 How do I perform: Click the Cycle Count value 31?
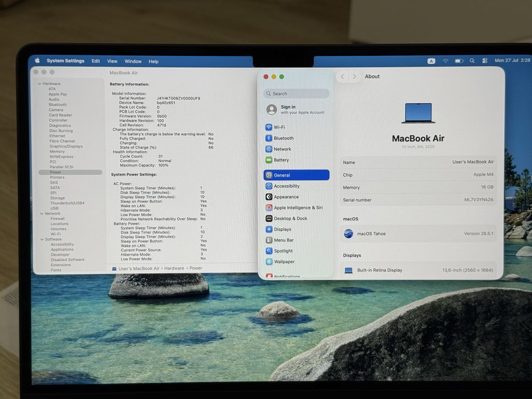pos(160,156)
